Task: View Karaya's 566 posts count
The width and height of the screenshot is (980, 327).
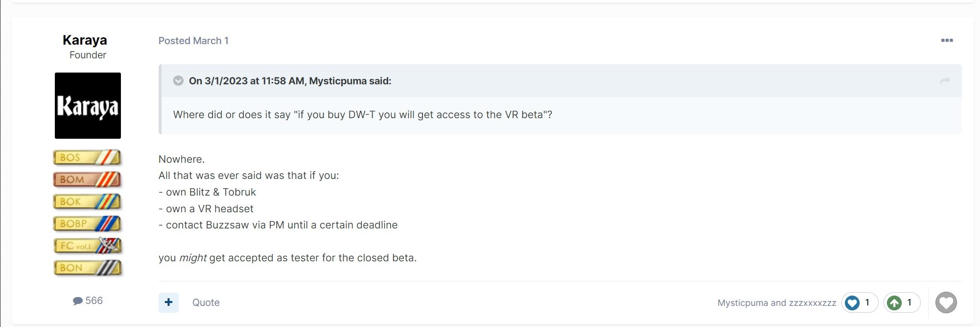Action: click(x=88, y=301)
